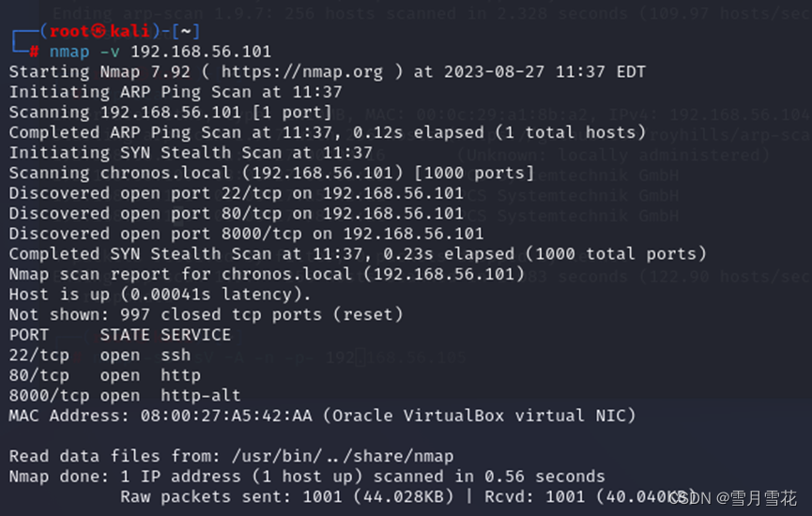Click the 8000/tcp port entry
This screenshot has height=516, width=812.
(x=49, y=396)
